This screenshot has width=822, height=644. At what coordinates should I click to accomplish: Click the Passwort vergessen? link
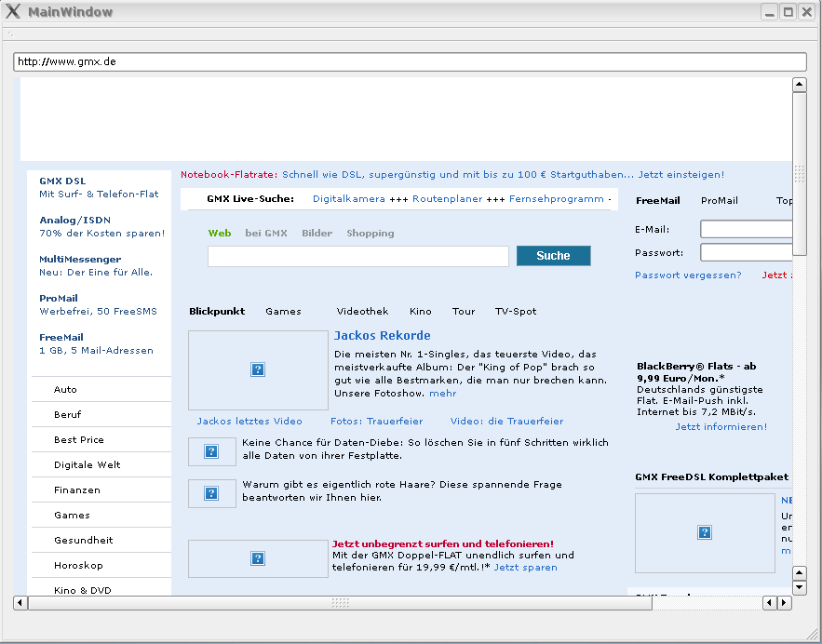[x=688, y=275]
